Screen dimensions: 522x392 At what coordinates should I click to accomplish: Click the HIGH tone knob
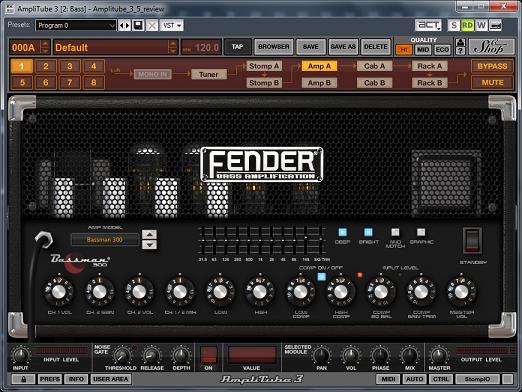(x=260, y=292)
